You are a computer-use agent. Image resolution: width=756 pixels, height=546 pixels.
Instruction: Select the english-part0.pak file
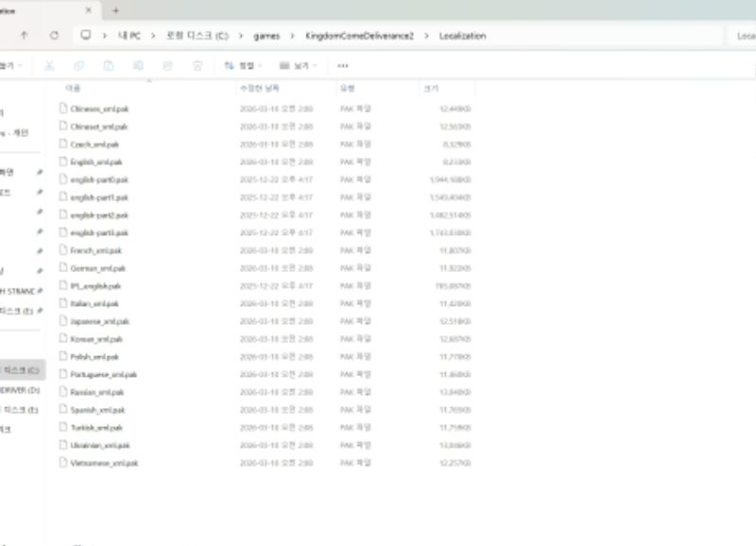[99, 179]
